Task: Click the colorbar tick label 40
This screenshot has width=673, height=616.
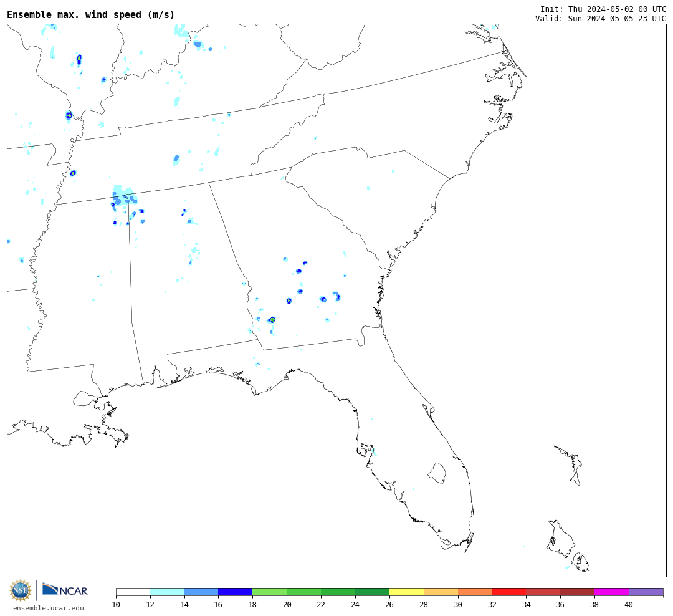Action: (x=629, y=604)
